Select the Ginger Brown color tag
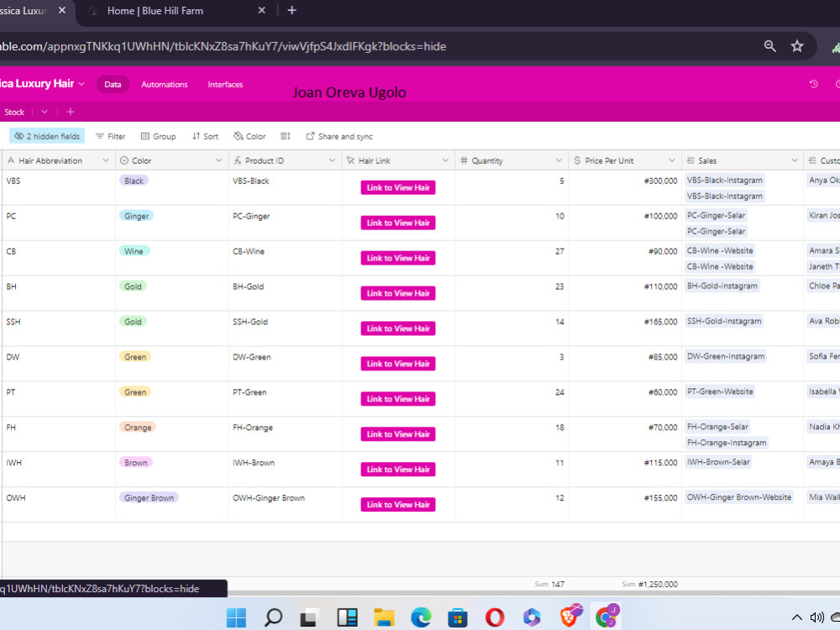The width and height of the screenshot is (840, 630). [149, 497]
